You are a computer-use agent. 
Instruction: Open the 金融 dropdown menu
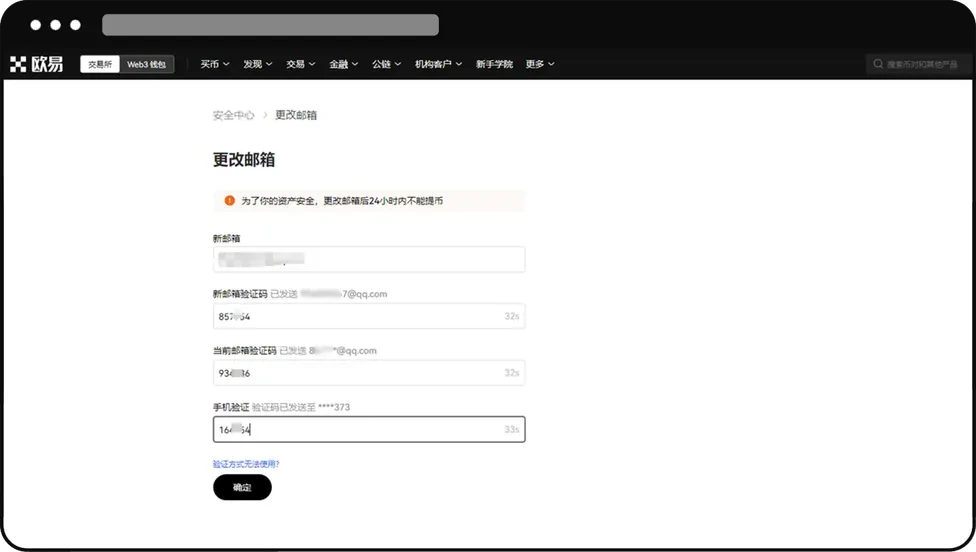point(343,64)
